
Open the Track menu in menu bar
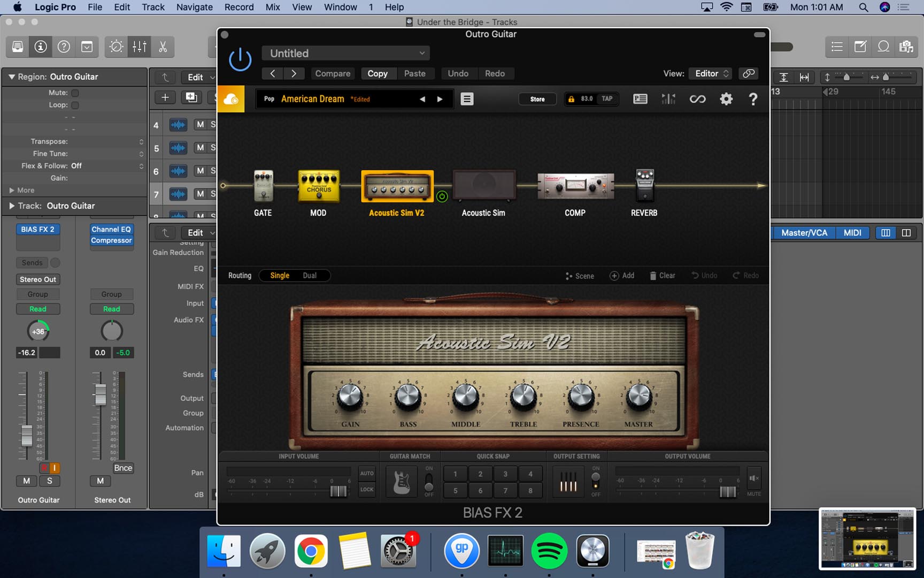coord(153,7)
